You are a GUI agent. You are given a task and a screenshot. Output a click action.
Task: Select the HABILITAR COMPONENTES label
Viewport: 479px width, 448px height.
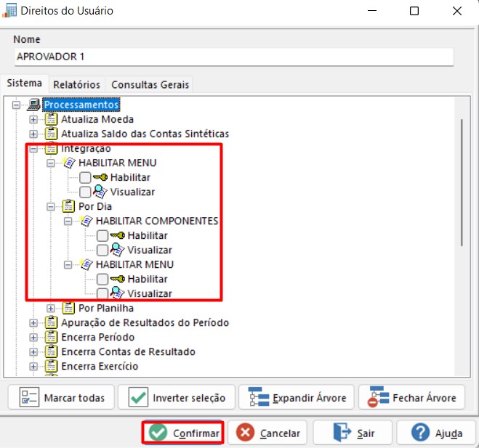tap(157, 221)
